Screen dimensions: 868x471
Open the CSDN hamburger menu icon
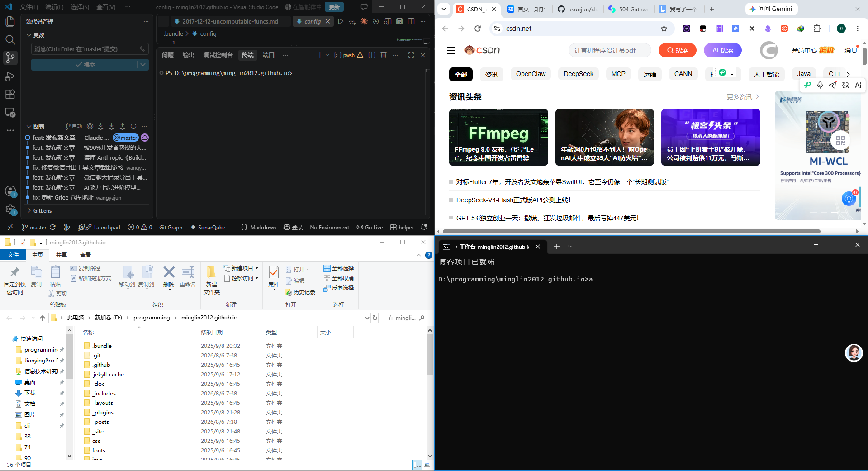point(451,50)
